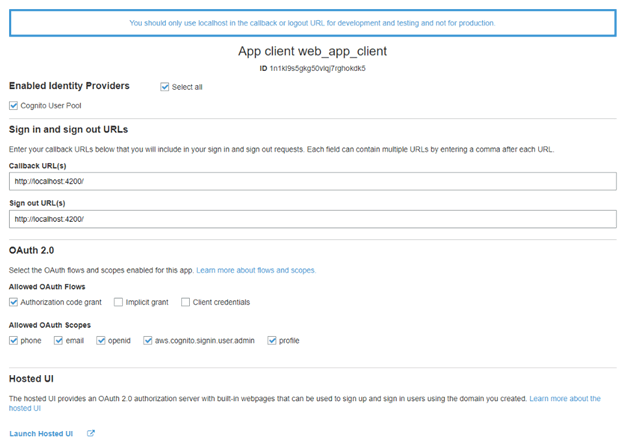Disable Authorization code grant flow

[x=13, y=302]
